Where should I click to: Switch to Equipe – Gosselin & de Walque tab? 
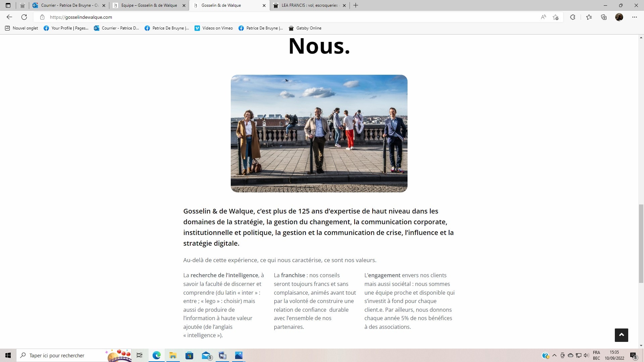click(x=149, y=5)
